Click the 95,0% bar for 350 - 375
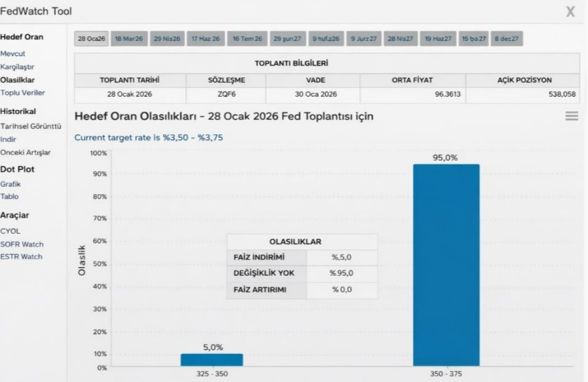 (446, 265)
